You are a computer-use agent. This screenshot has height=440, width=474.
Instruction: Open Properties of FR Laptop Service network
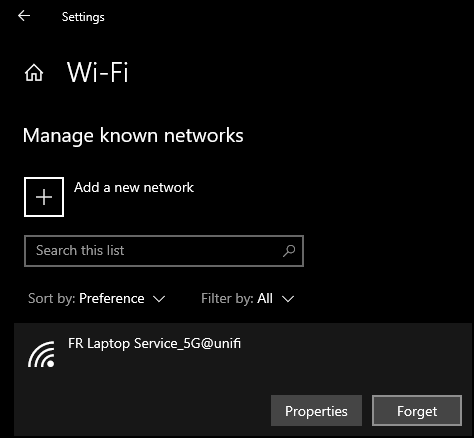point(316,411)
